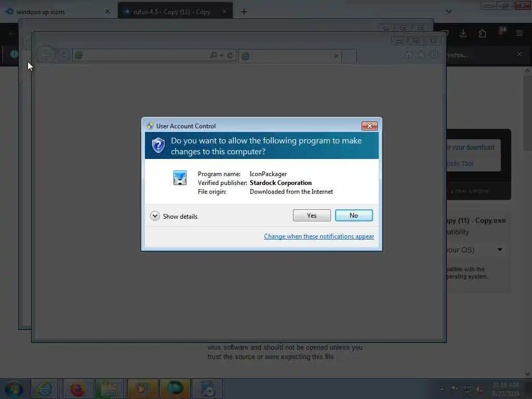Open a new Internet Explorer tab
Viewport: 532px width, 399px height.
click(349, 56)
